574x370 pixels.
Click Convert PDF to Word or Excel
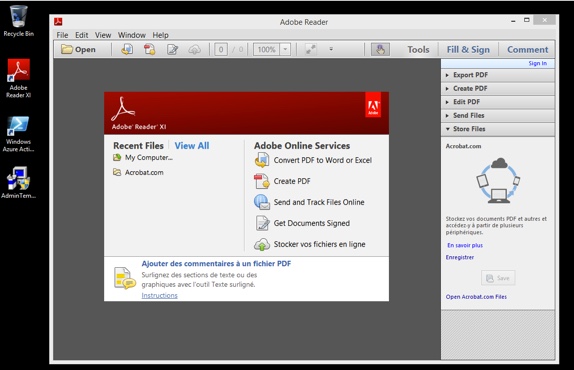pyautogui.click(x=323, y=160)
